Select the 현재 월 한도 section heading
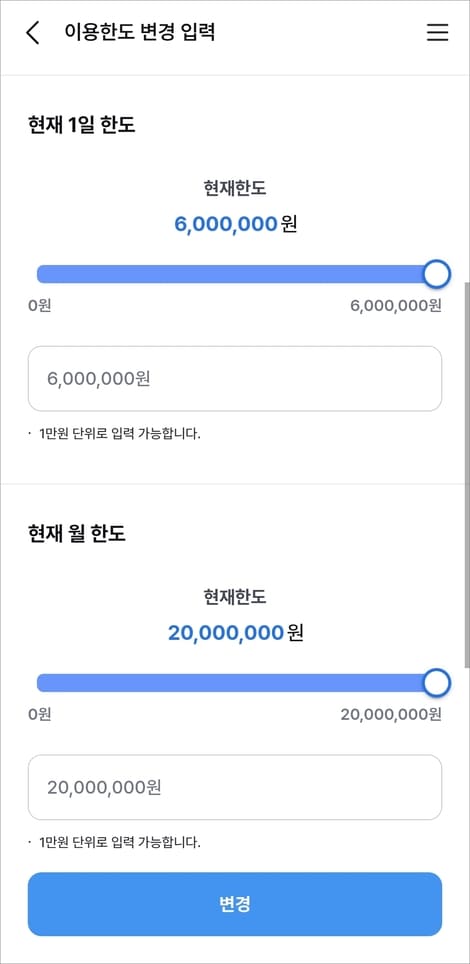The width and height of the screenshot is (470, 964). click(77, 533)
